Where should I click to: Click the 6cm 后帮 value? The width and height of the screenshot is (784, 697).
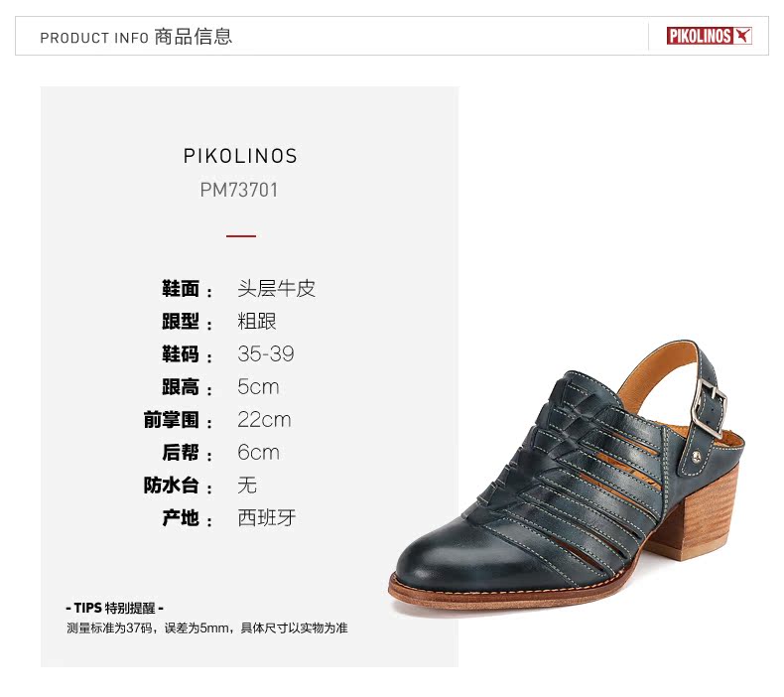[258, 453]
